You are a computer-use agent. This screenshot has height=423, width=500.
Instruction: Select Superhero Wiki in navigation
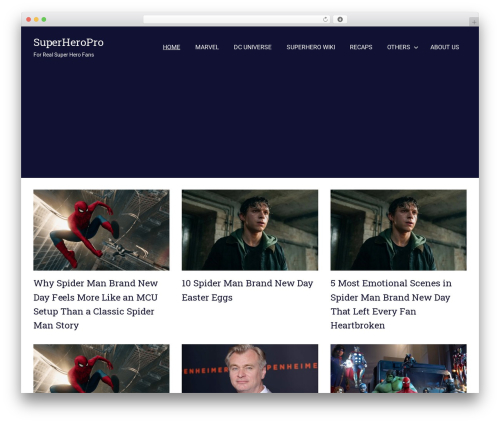(x=311, y=47)
